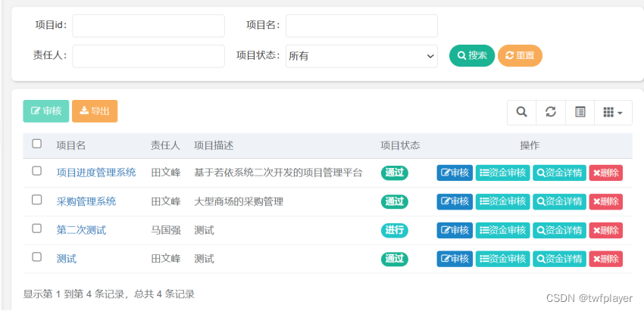Click the 审核 toolbar button above the table
This screenshot has width=644, height=311.
point(46,111)
